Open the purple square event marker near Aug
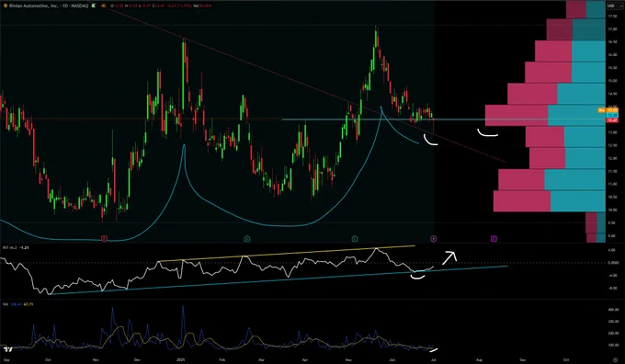The width and height of the screenshot is (625, 364). pos(494,239)
